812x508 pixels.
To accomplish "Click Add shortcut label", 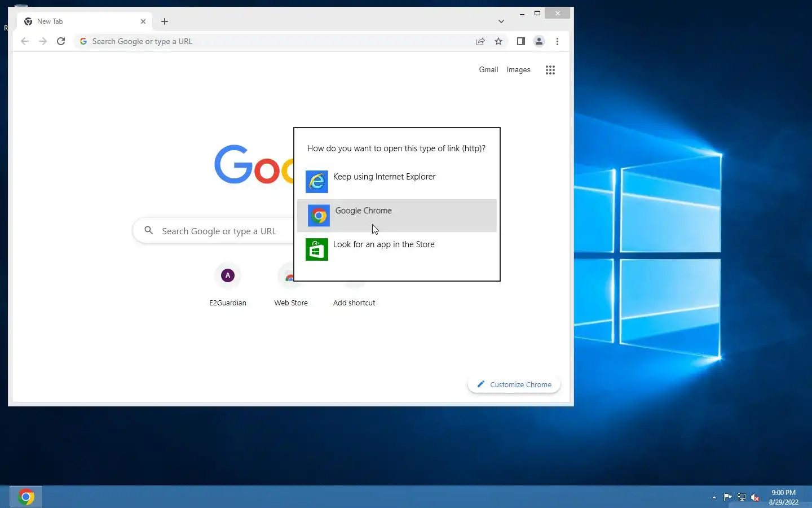I will pyautogui.click(x=354, y=303).
